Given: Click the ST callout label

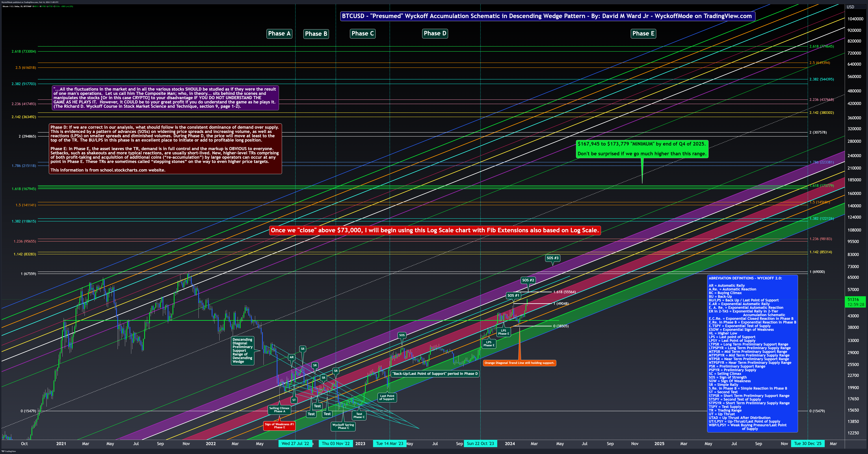Looking at the screenshot, I should 294,400.
